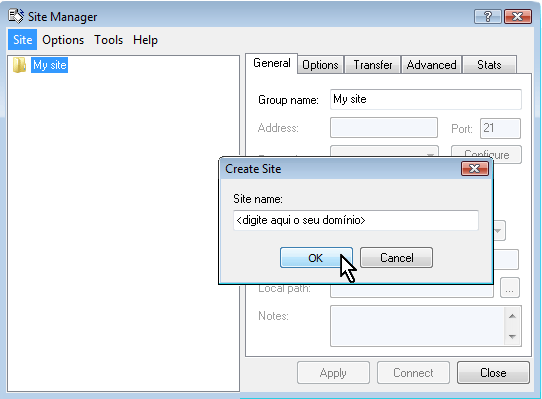Confirm Create Site with OK
542x399 pixels.
coord(316,258)
